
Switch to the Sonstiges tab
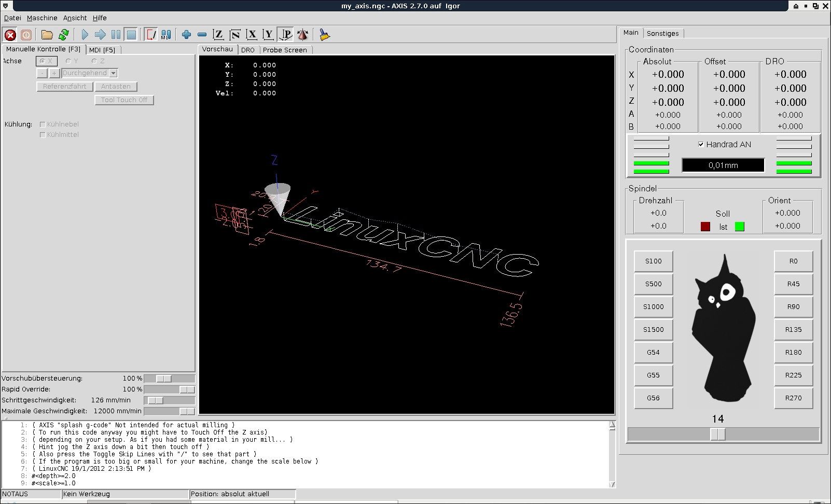tap(662, 33)
